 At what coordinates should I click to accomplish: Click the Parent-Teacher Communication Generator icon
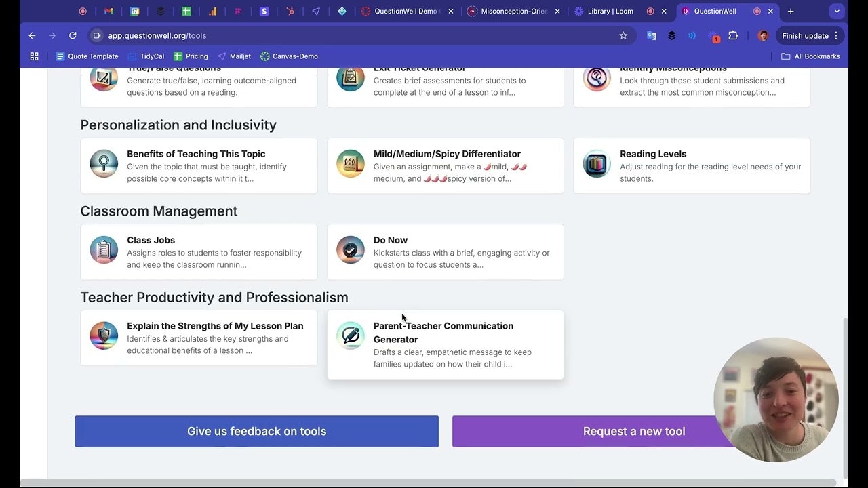pos(351,336)
